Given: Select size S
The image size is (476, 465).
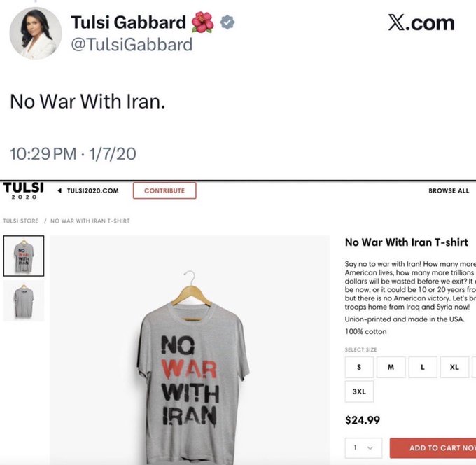Looking at the screenshot, I should 359,367.
